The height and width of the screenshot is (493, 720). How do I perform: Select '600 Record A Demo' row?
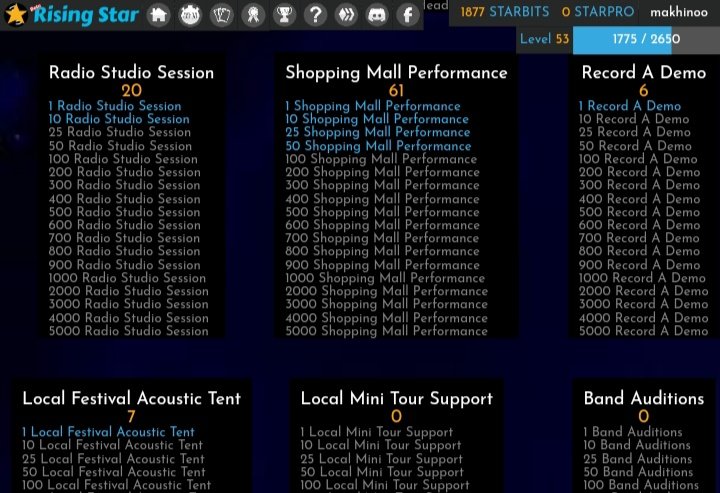pyautogui.click(x=639, y=225)
